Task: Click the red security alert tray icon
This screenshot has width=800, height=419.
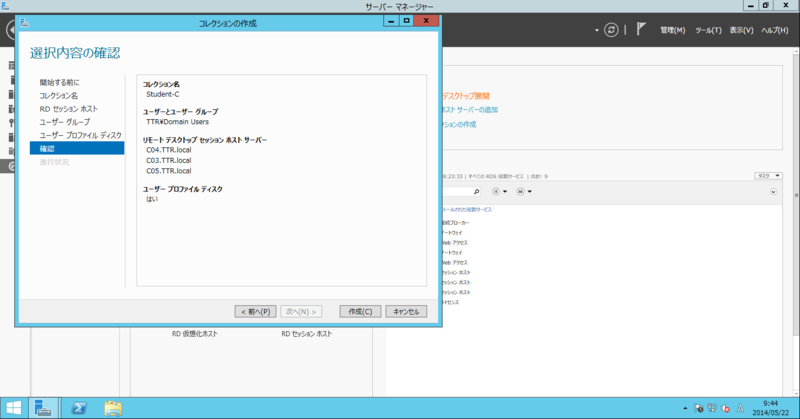Action: point(725,408)
